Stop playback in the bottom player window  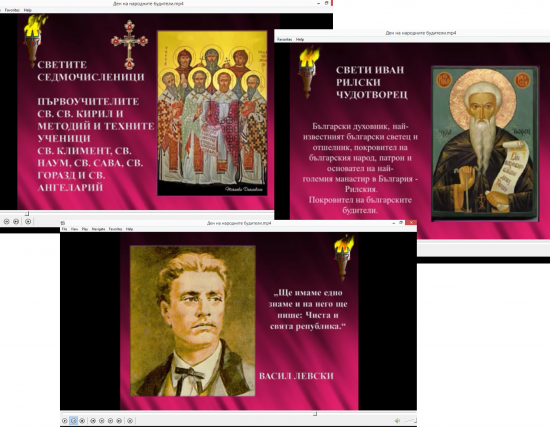[82, 421]
